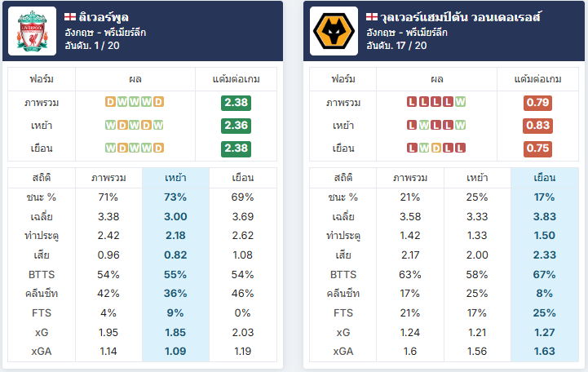Select the highlighted เหย้า column header for Liverpool
The width and height of the screenshot is (588, 372).
[x=175, y=178]
